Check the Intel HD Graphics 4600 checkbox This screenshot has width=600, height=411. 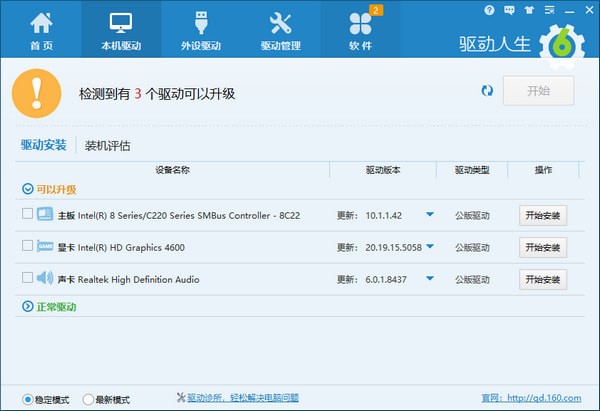point(26,247)
